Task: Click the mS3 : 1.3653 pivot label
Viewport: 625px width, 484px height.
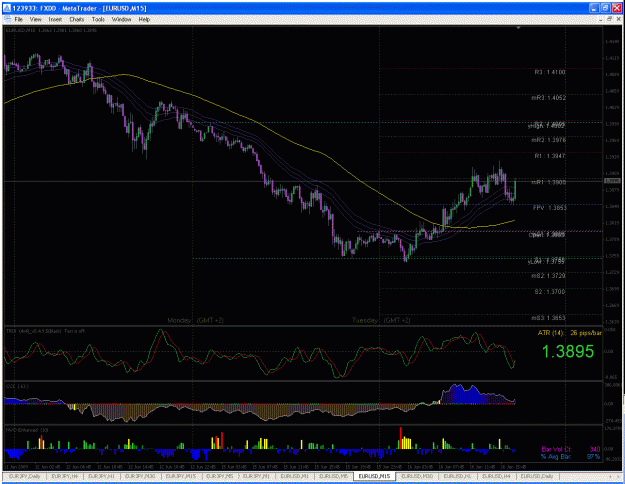Action: pos(548,318)
